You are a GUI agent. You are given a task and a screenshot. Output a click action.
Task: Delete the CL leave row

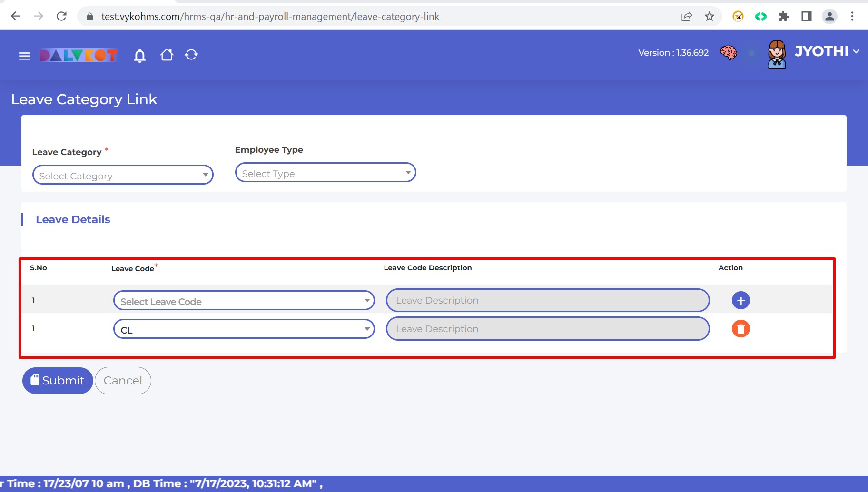pyautogui.click(x=740, y=329)
